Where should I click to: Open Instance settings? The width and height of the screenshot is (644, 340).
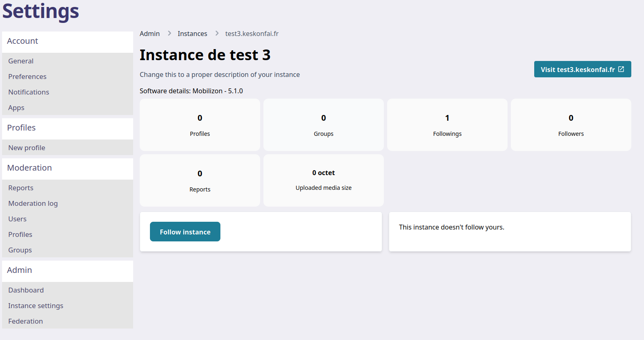click(36, 306)
